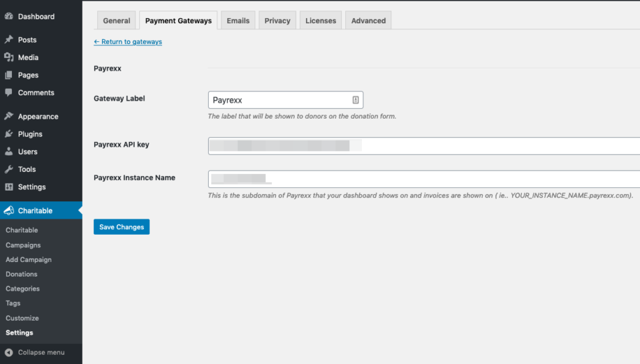Open Pages in admin menu

pos(28,75)
